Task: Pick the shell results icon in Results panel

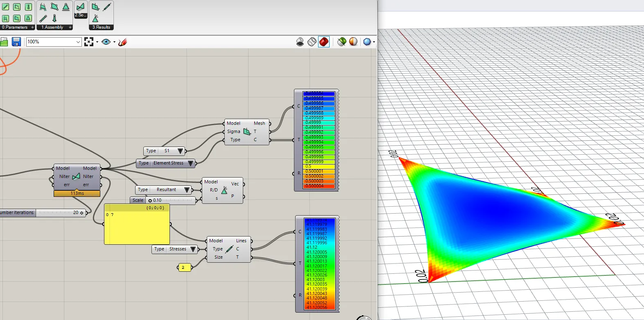Action: 95,7
